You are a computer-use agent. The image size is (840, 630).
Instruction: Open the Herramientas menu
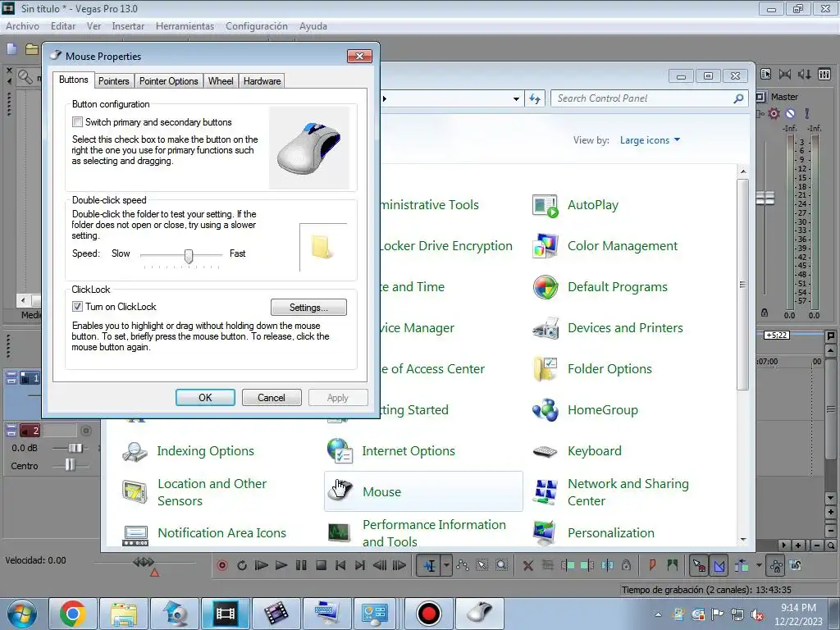pyautogui.click(x=185, y=26)
